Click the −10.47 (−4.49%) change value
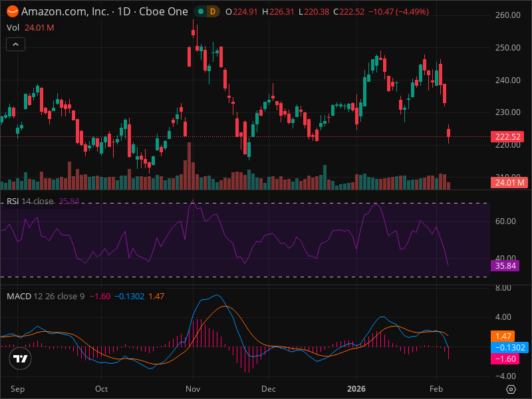The height and width of the screenshot is (399, 532). point(398,12)
